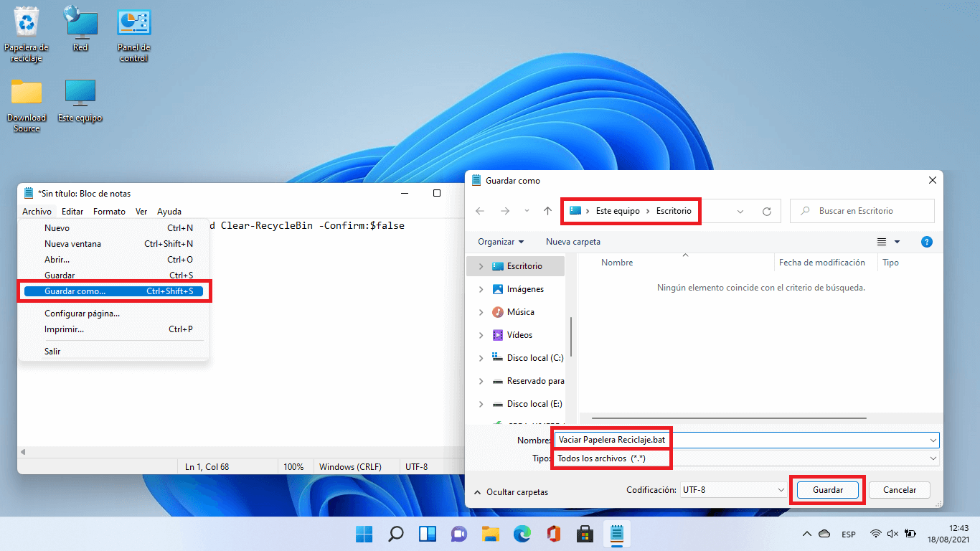This screenshot has height=551, width=980.
Task: Create a folder with Nueva carpeta
Action: [x=573, y=242]
